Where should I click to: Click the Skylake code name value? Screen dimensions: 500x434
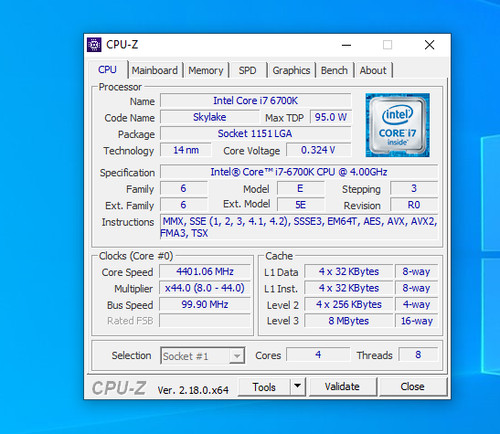210,117
